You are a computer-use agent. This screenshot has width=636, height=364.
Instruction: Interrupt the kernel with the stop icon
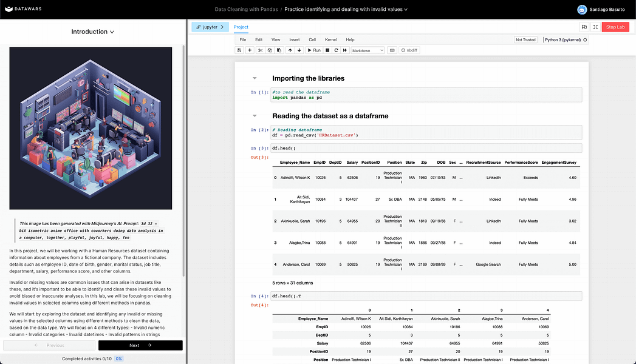click(x=328, y=50)
